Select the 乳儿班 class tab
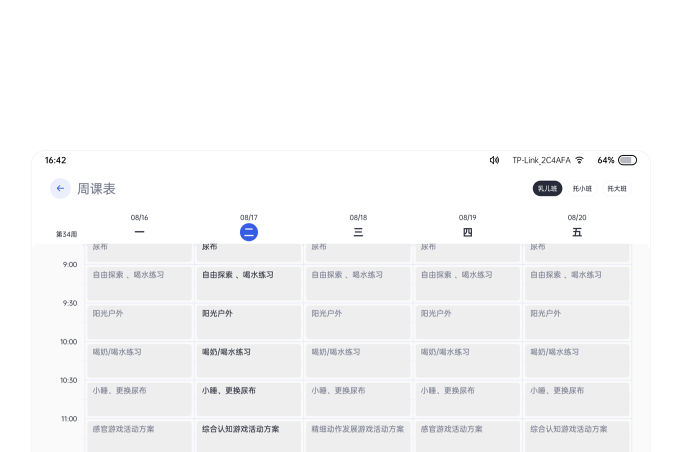 pyautogui.click(x=547, y=188)
